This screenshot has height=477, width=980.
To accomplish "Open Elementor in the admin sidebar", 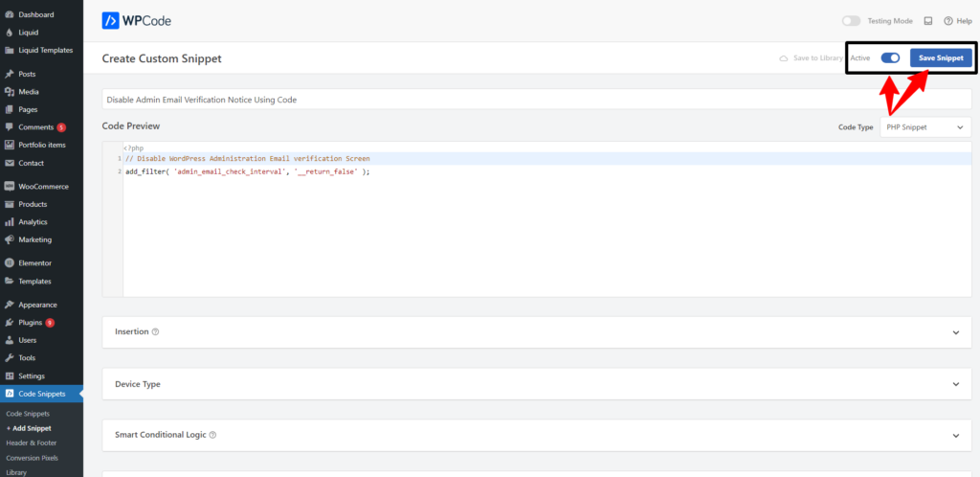I will [34, 262].
